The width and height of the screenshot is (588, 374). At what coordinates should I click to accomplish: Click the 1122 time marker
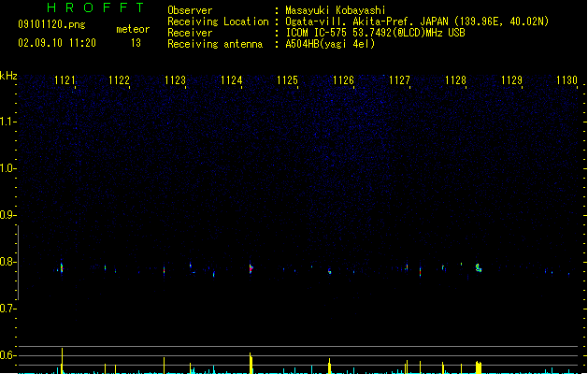(x=119, y=80)
